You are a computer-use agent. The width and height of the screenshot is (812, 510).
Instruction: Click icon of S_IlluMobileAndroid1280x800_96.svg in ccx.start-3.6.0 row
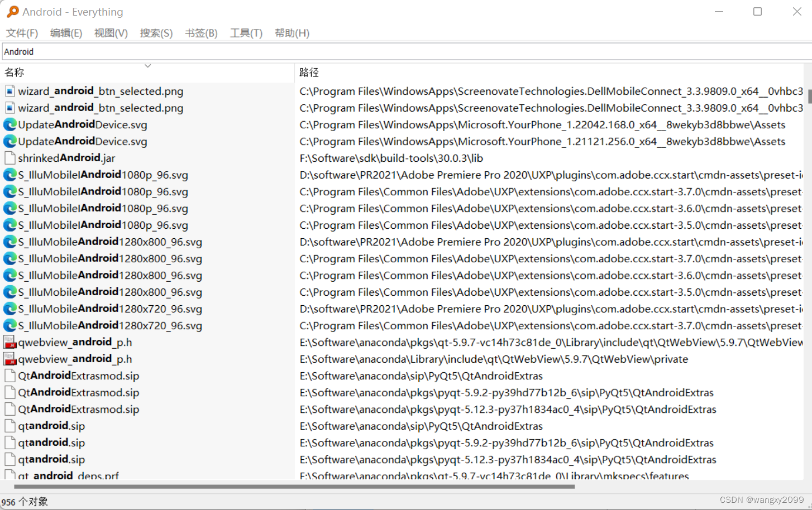[10, 275]
